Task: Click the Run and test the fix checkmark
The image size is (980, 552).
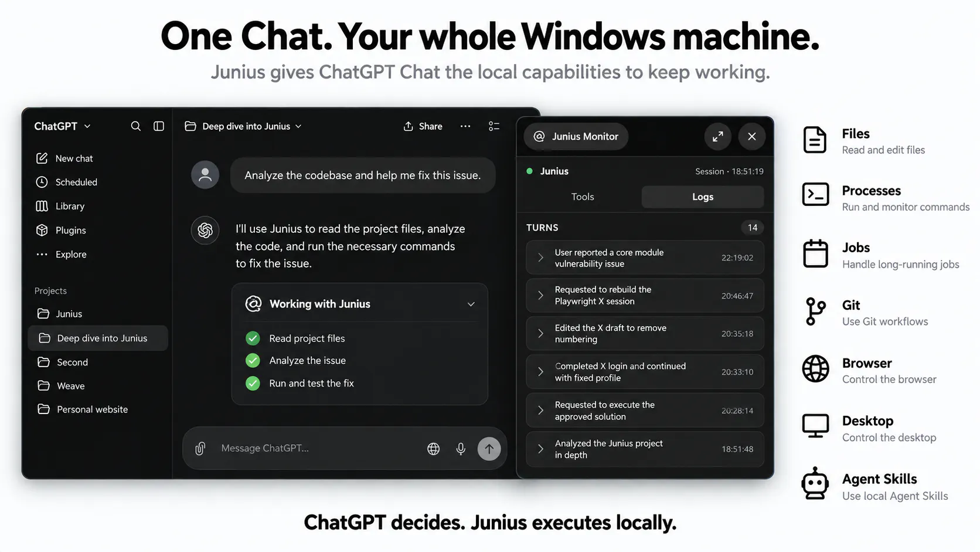Action: coord(253,384)
